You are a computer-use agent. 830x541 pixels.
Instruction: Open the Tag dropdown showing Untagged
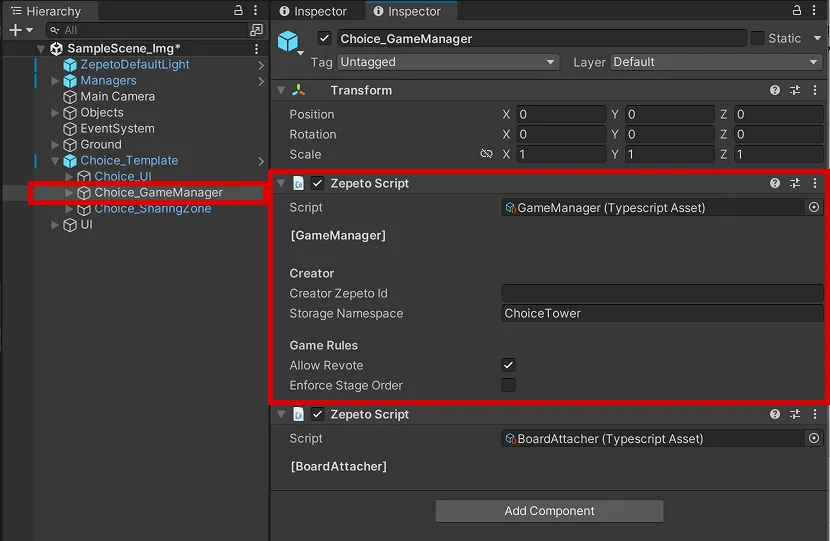pyautogui.click(x=448, y=62)
